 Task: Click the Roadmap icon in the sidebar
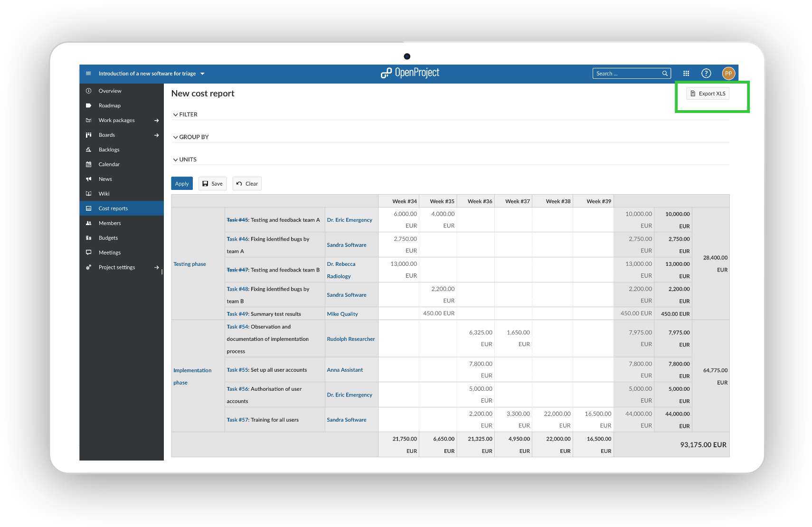pos(88,105)
